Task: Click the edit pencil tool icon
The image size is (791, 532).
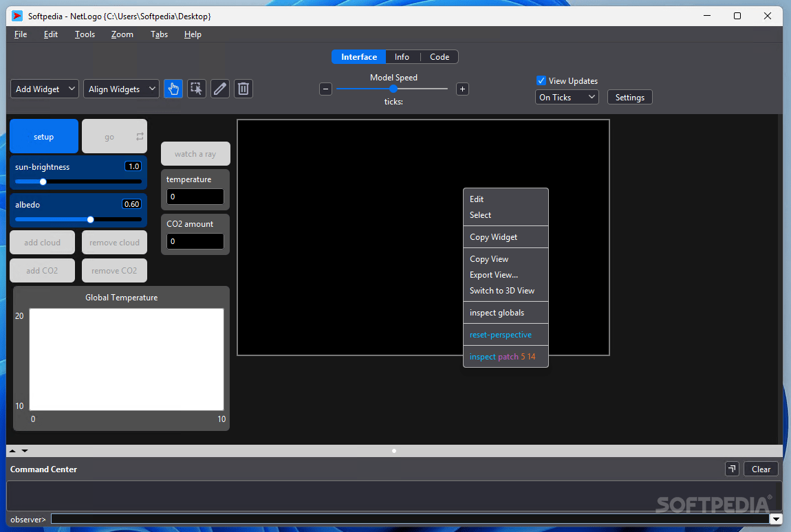Action: click(x=220, y=89)
